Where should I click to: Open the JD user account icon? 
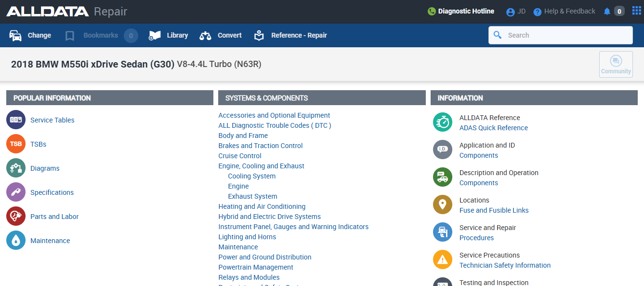[511, 12]
